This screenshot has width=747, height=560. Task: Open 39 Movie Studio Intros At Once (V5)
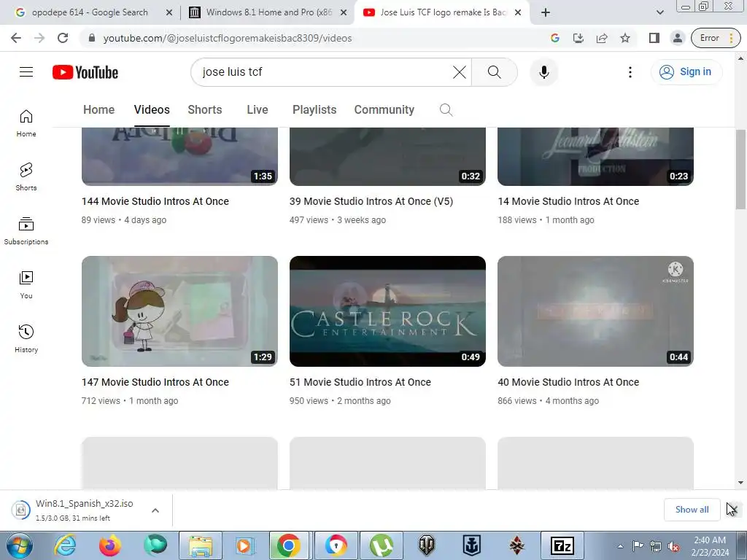pos(371,201)
